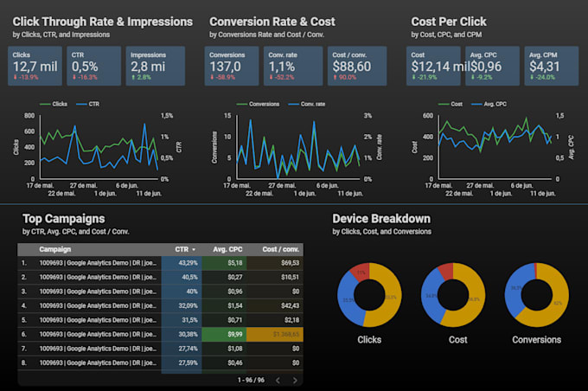Toggle Clicks series in first chart legend
This screenshot has width=588, height=391.
54,104
